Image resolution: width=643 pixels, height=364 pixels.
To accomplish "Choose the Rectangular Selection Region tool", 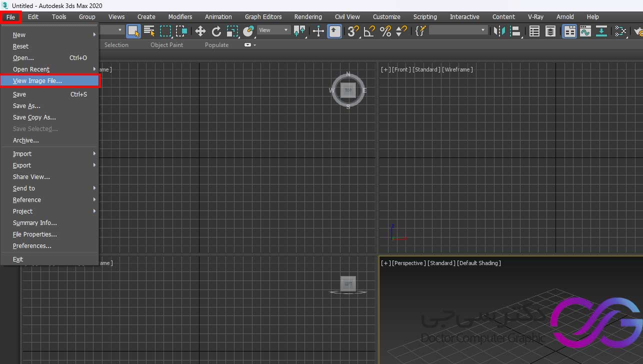I will click(x=165, y=31).
